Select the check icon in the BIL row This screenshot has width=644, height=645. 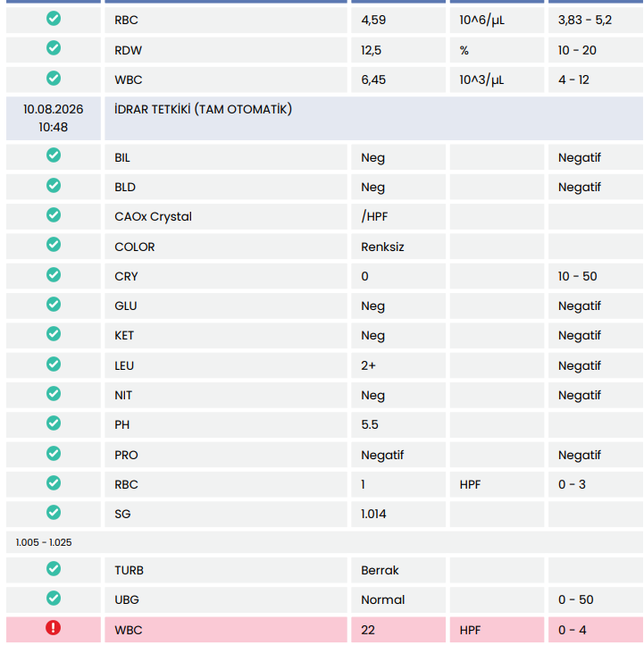coord(54,155)
